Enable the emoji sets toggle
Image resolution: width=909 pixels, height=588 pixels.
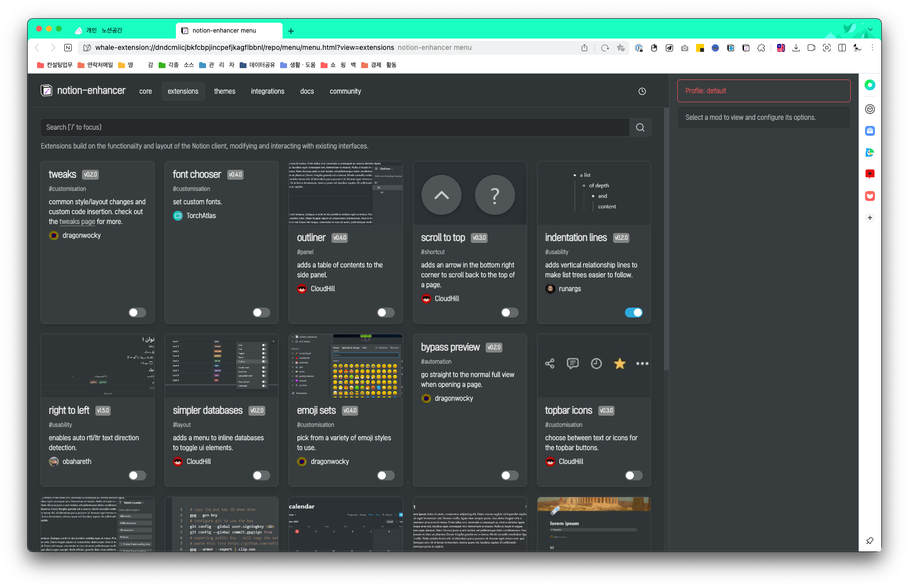[x=386, y=475]
